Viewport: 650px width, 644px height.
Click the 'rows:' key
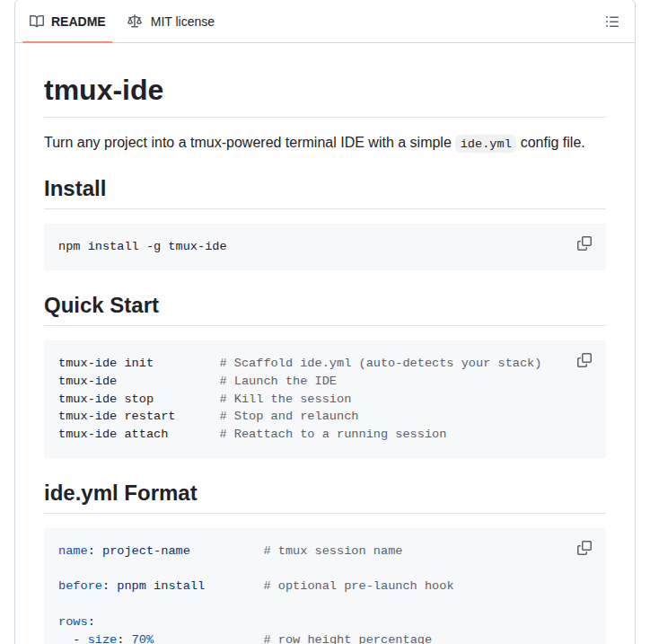coord(76,622)
